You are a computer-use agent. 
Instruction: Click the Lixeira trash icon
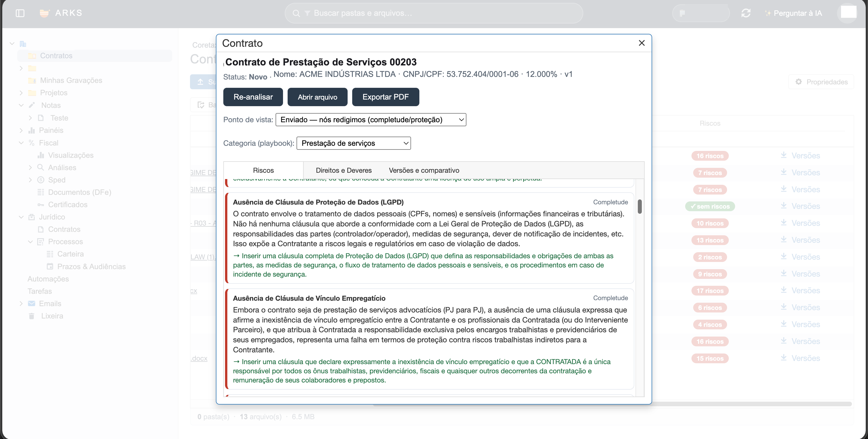31,316
